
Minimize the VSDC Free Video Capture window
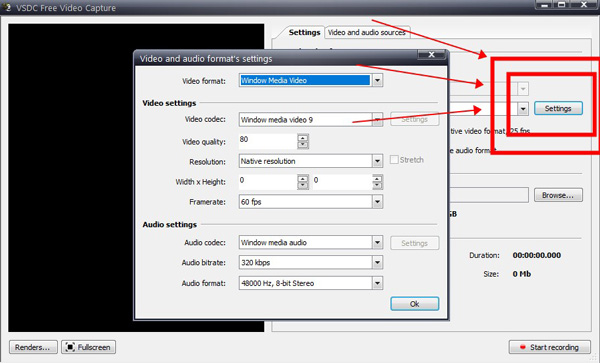tap(544, 5)
